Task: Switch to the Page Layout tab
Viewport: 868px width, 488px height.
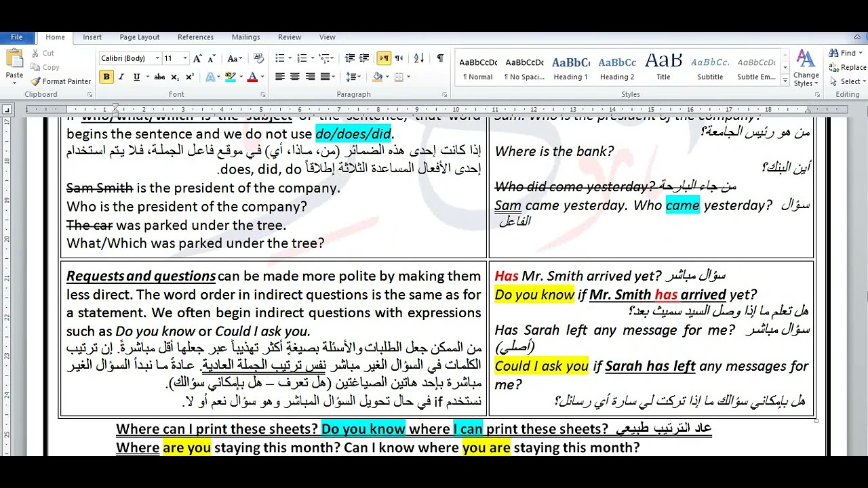Action: 140,37
